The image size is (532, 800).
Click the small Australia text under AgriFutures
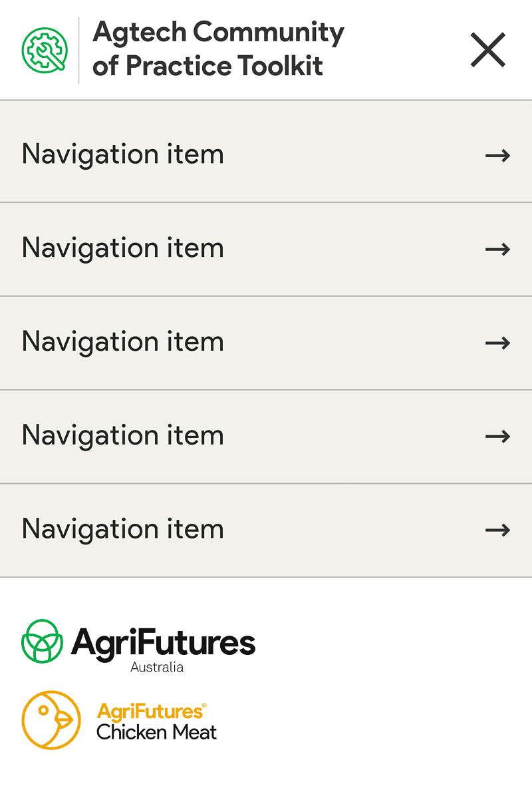(x=157, y=667)
